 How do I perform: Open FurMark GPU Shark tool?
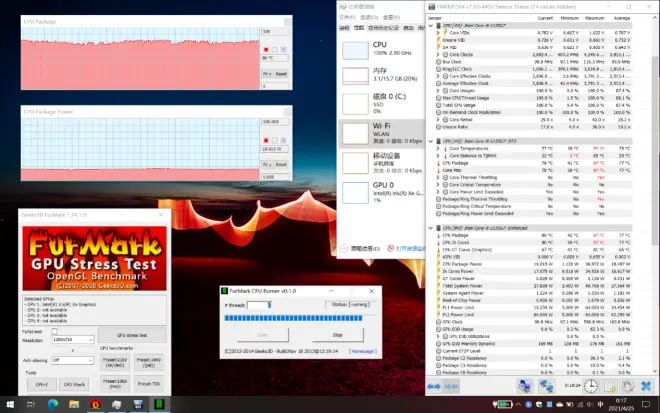pos(74,384)
